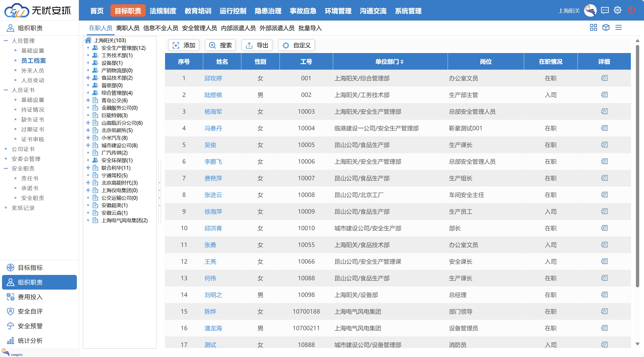Screen dimensions: 644x357
Task: Click the table vertical scrollbar thumb
Action: (637, 166)
